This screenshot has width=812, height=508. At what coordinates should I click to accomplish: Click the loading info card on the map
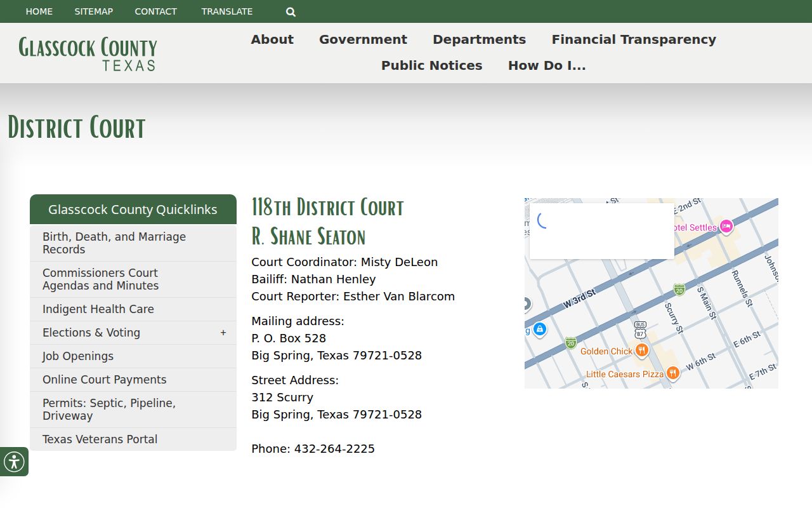click(x=602, y=231)
